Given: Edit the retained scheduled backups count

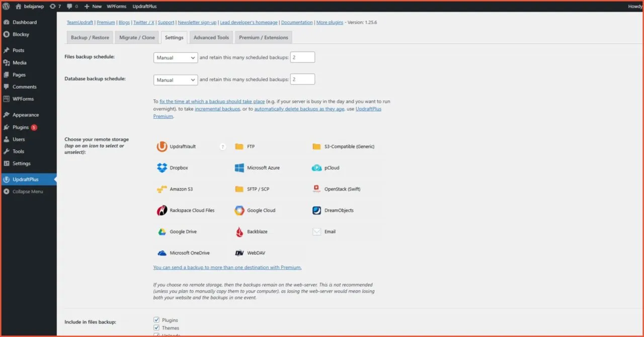Looking at the screenshot, I should [302, 57].
